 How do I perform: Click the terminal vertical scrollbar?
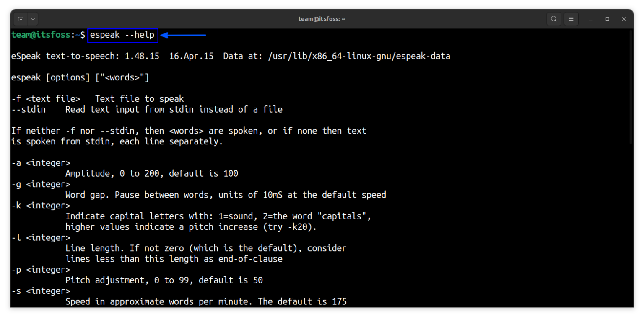pyautogui.click(x=631, y=87)
